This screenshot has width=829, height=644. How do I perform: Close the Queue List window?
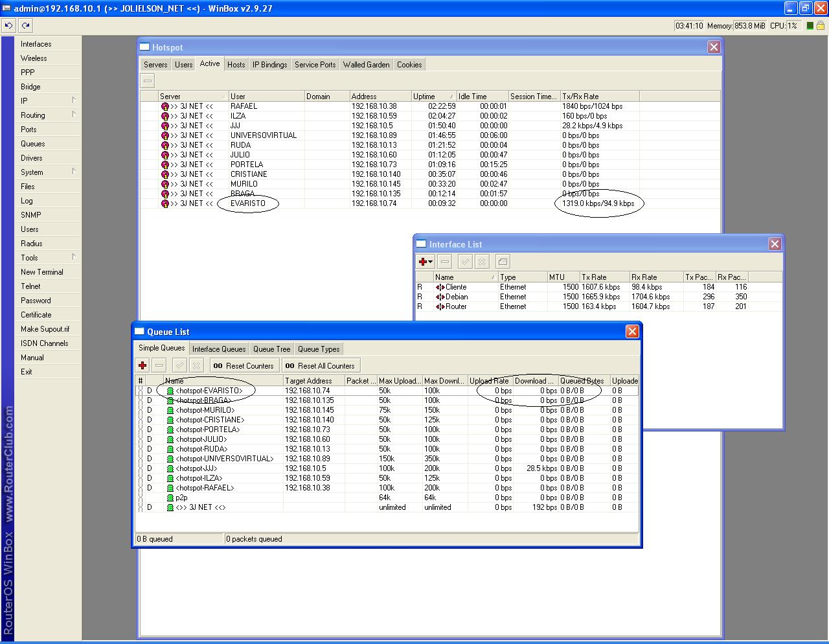pos(632,331)
